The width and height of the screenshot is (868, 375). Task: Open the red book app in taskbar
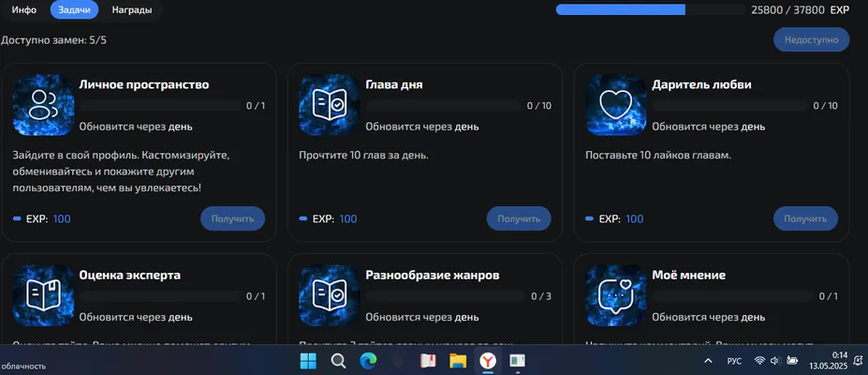(428, 361)
